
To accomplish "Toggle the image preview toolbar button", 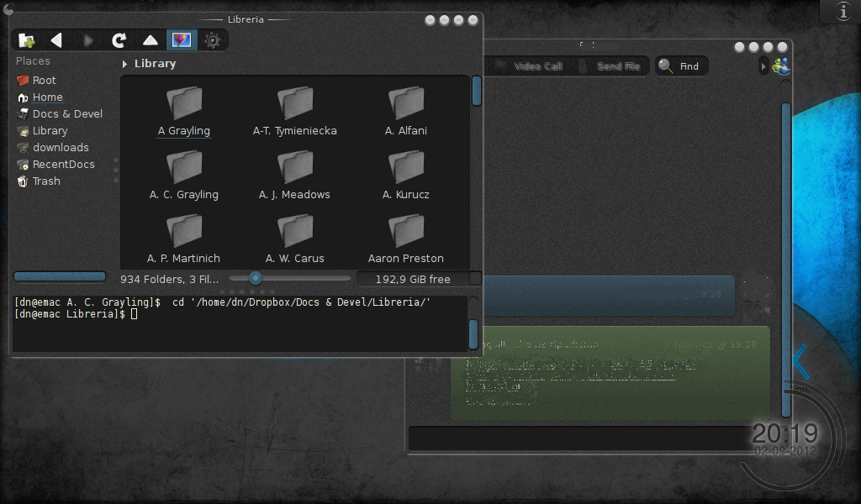I will point(182,40).
